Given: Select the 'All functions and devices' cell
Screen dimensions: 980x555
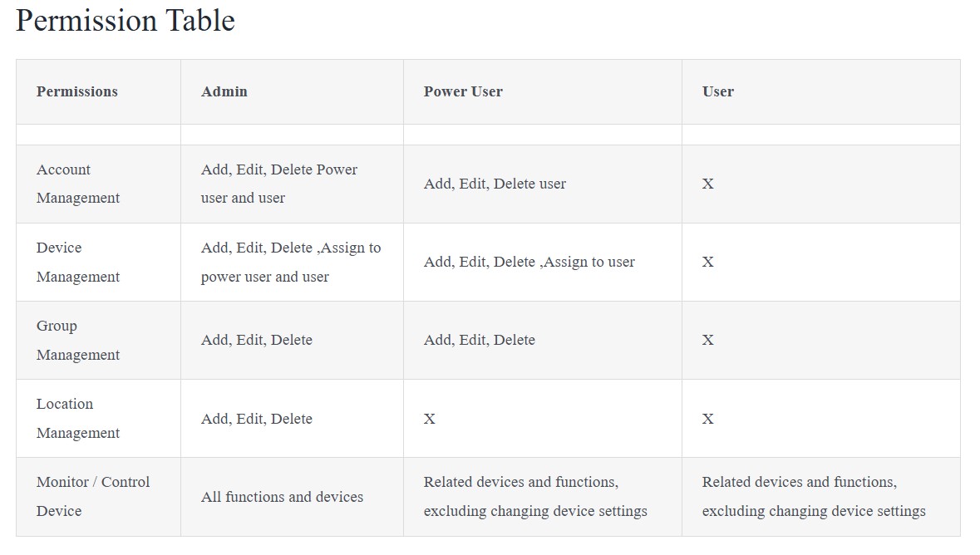Looking at the screenshot, I should (282, 497).
